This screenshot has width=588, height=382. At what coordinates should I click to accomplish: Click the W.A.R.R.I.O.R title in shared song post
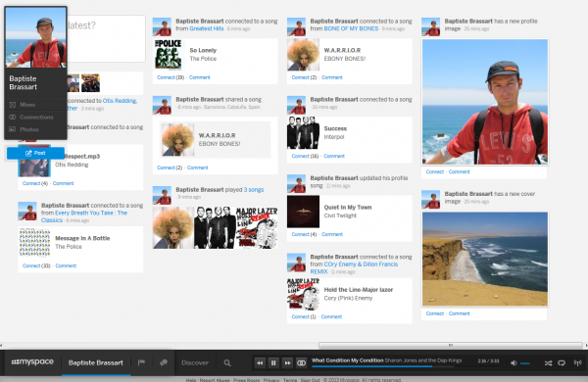coord(217,135)
